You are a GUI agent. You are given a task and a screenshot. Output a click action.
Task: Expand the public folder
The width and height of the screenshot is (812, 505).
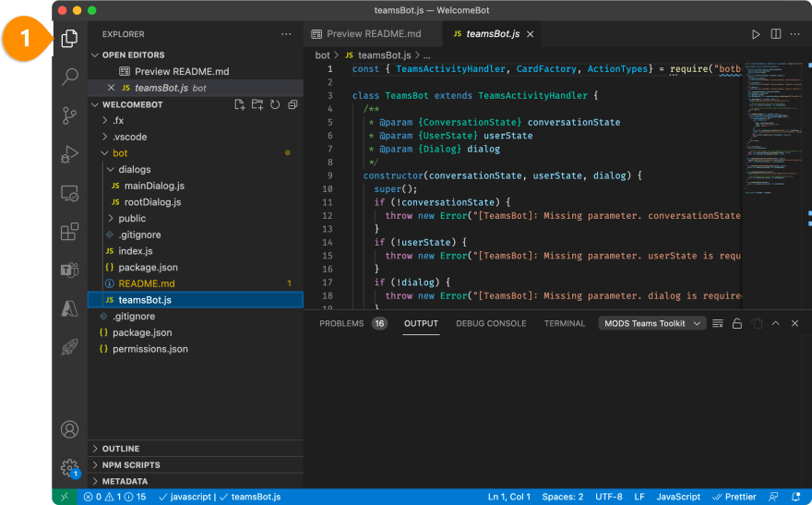tap(111, 219)
